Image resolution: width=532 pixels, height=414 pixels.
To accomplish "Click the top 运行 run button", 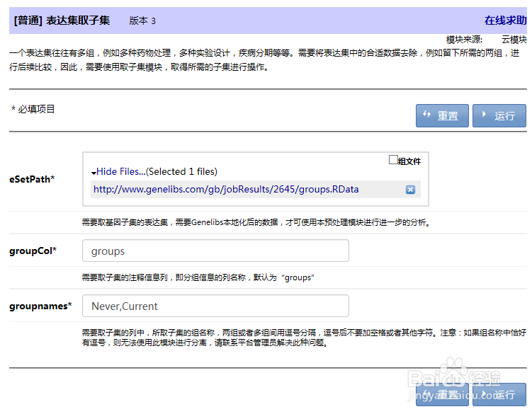I will (x=499, y=115).
